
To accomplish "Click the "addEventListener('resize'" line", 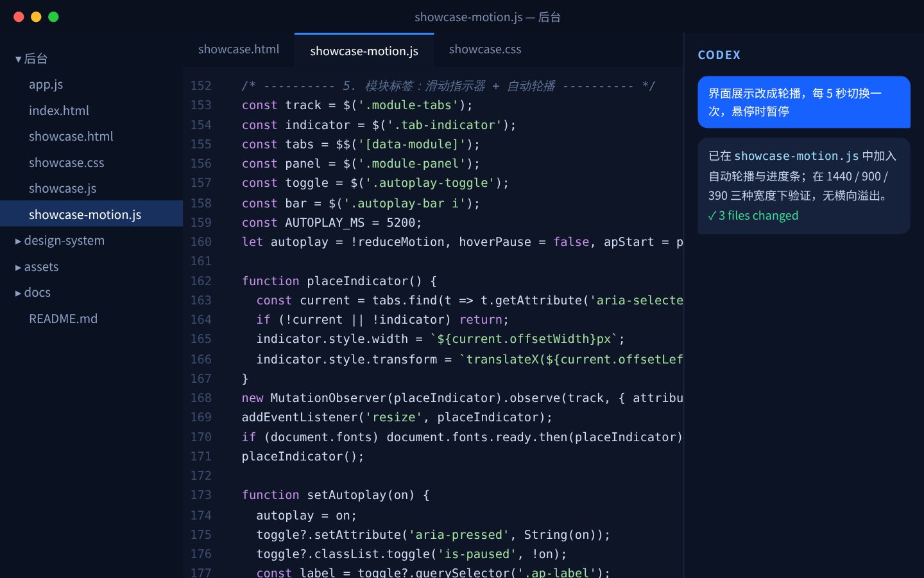I will point(397,417).
